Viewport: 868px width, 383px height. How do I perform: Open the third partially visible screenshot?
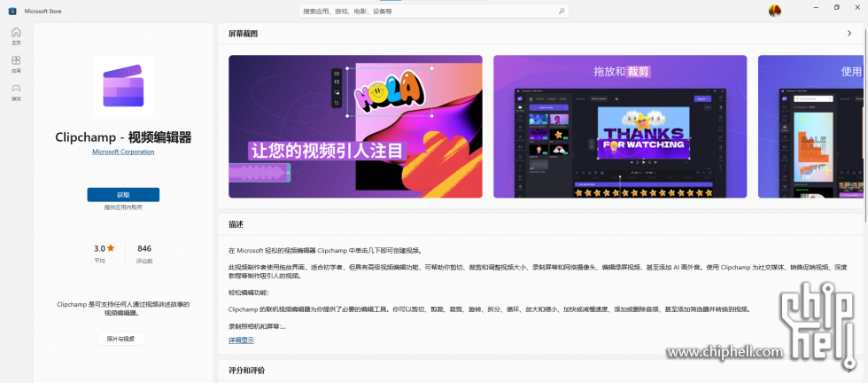click(810, 127)
